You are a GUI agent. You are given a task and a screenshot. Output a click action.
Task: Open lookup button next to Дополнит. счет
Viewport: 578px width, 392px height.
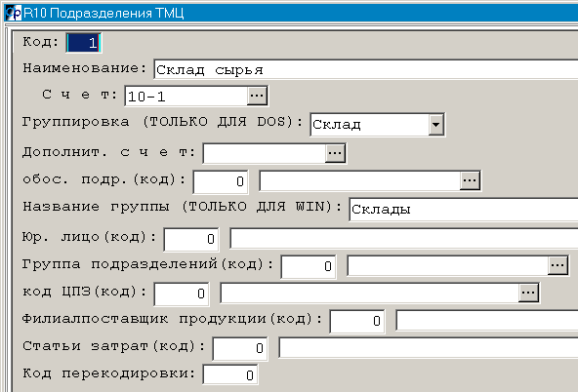tap(335, 153)
